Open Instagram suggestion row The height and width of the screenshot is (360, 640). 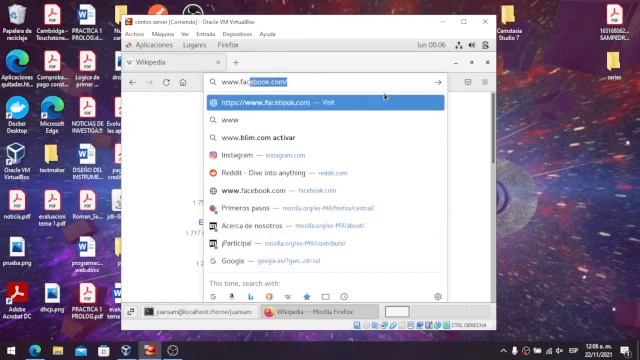click(325, 155)
